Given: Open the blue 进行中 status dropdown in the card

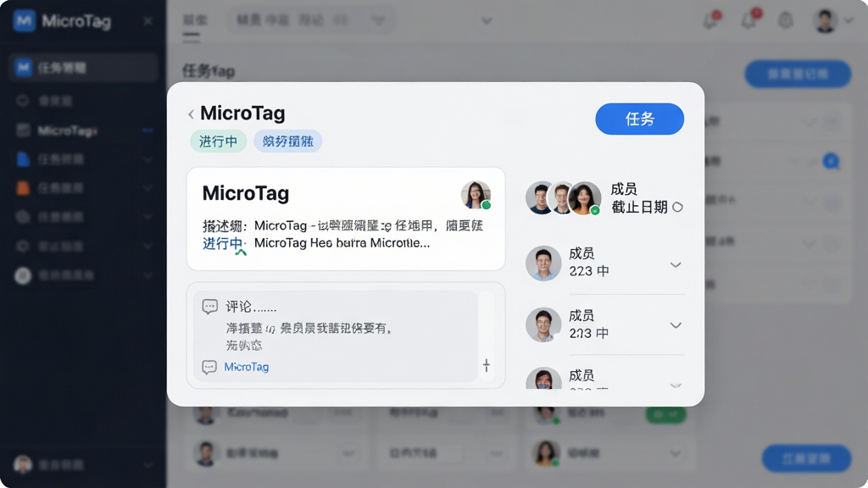Looking at the screenshot, I should tap(224, 244).
